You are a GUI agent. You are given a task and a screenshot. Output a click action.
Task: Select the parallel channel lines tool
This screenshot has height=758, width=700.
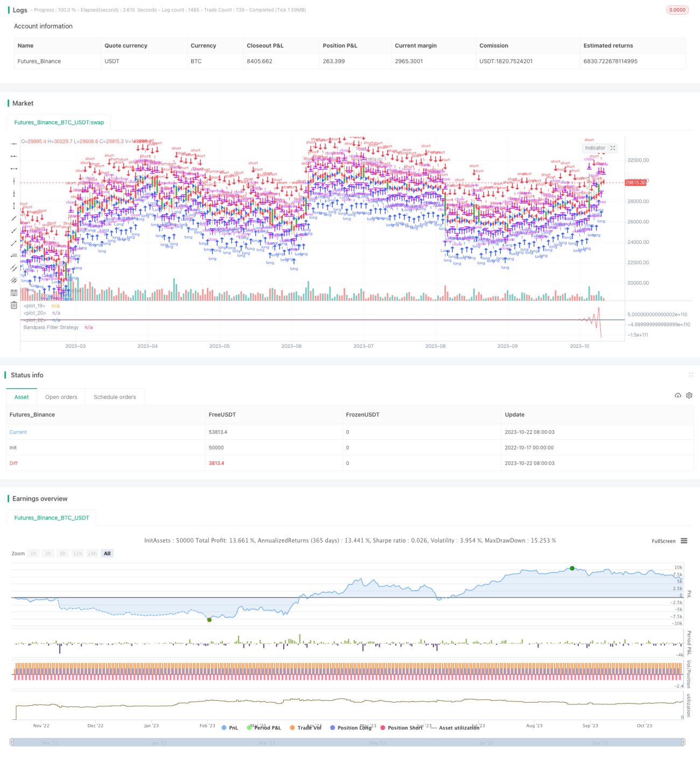14,268
